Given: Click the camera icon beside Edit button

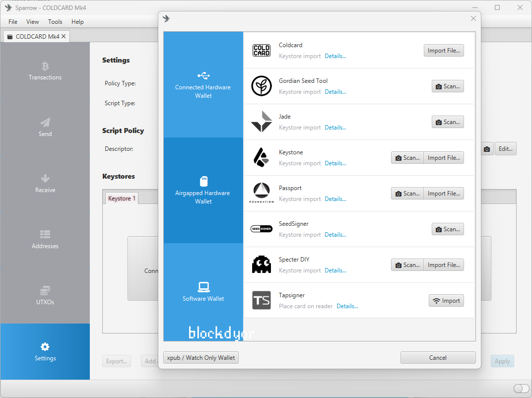Looking at the screenshot, I should click(x=487, y=149).
